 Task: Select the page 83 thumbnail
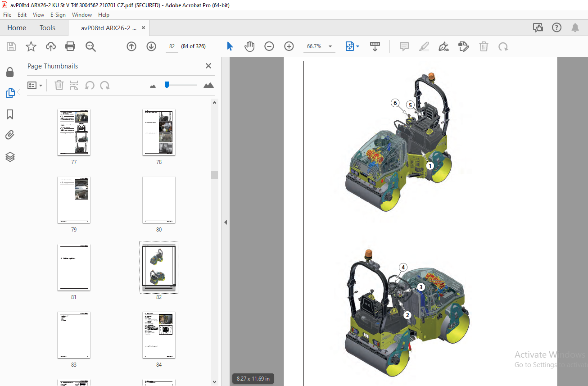pos(74,335)
